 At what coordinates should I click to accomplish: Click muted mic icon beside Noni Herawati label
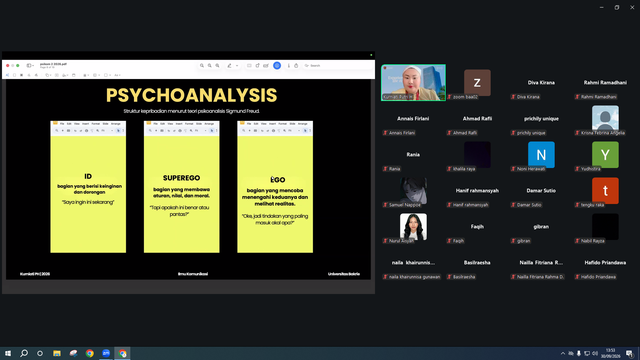[x=513, y=169]
